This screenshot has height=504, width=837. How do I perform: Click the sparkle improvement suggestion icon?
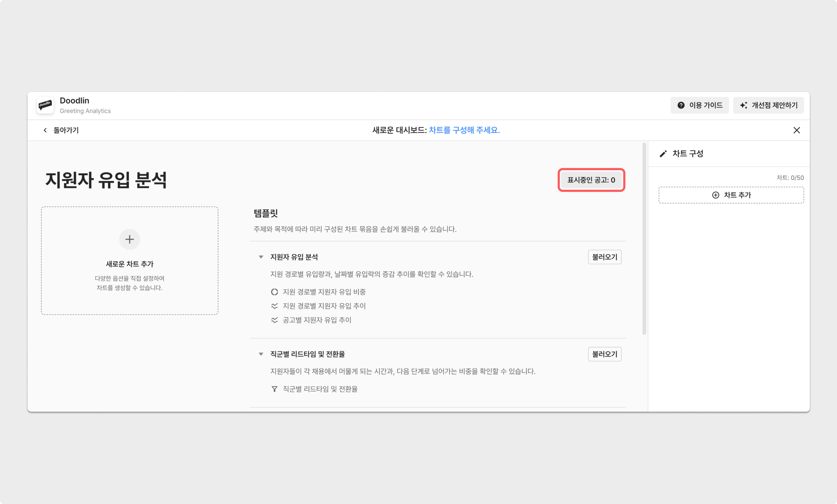point(744,105)
